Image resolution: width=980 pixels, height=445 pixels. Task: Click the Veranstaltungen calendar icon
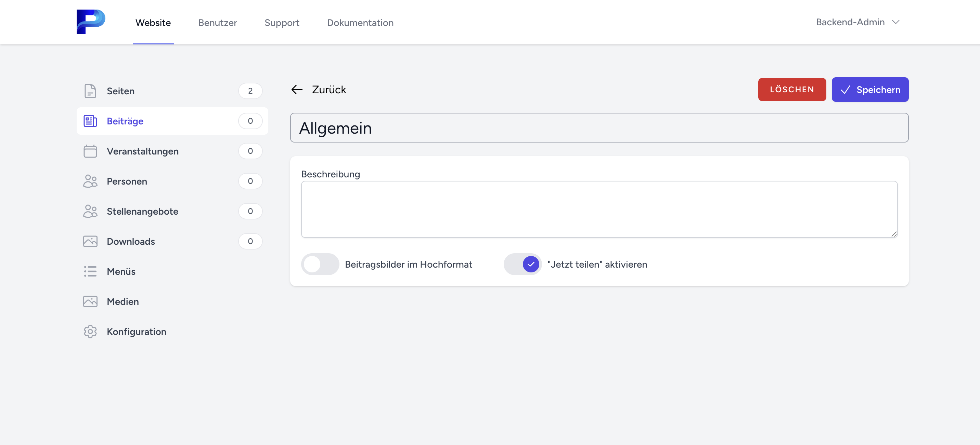point(90,151)
